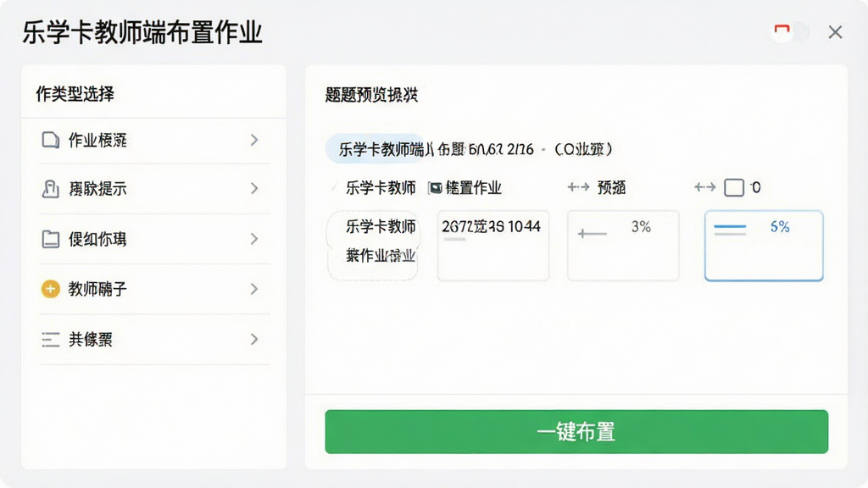Viewport: 868px width, 488px height.
Task: Expand the chevron on the 教师 row
Action: pyautogui.click(x=254, y=289)
